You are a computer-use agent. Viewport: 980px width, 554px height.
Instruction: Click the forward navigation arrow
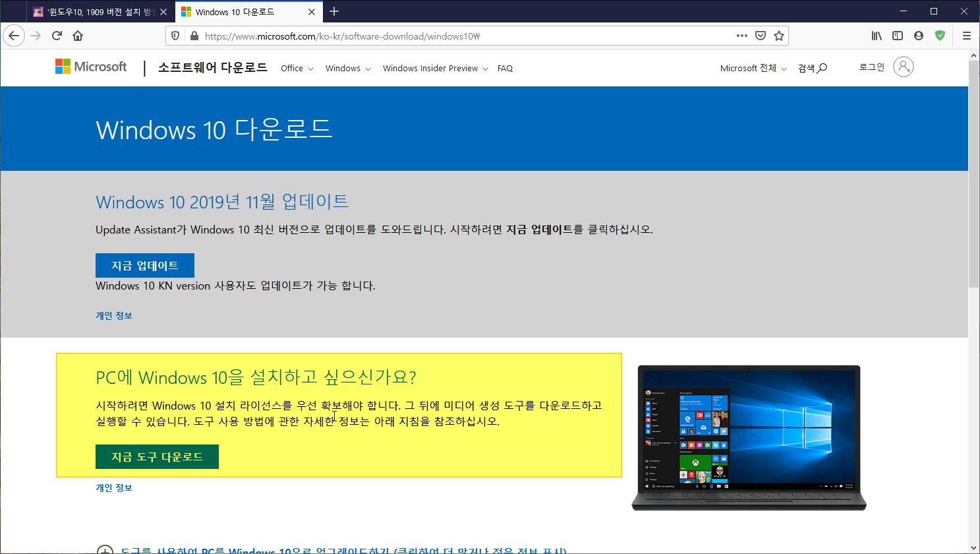click(x=36, y=36)
